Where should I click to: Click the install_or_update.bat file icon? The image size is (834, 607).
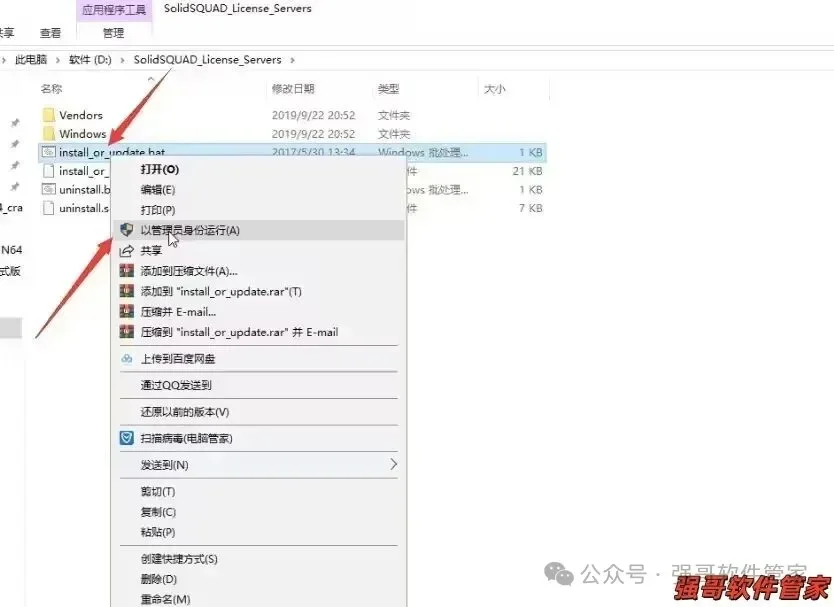point(48,152)
